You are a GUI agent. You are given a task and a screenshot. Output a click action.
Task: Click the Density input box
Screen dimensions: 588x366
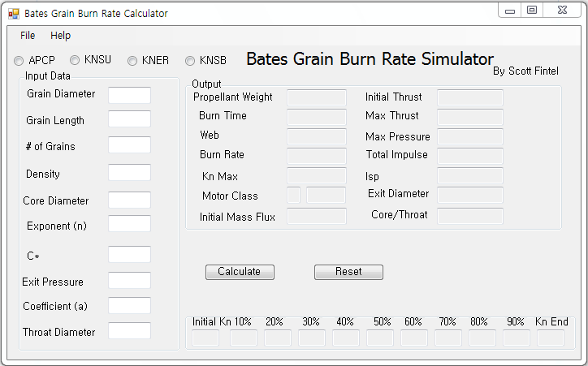pos(130,172)
